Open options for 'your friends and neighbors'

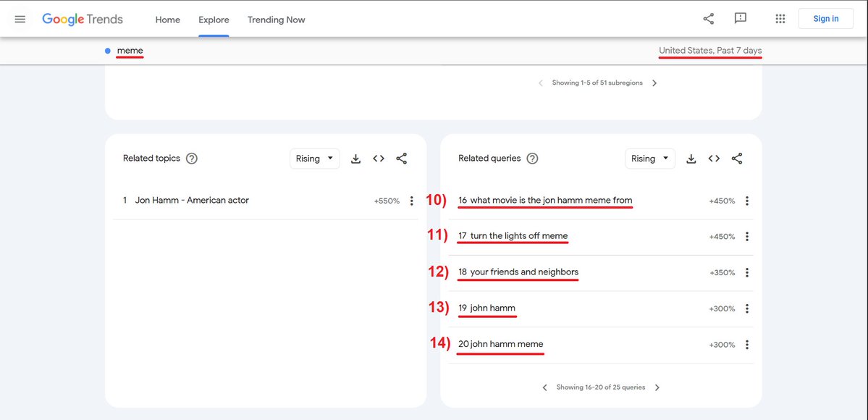(x=747, y=272)
